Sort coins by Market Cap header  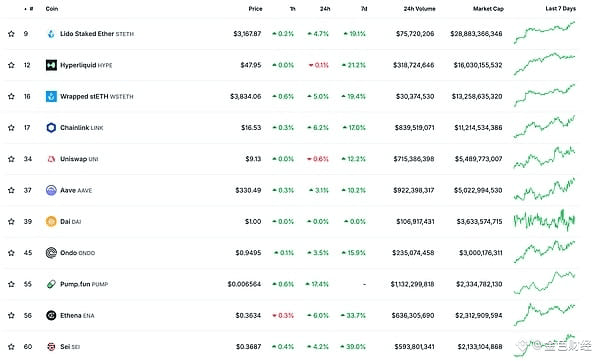coord(488,8)
